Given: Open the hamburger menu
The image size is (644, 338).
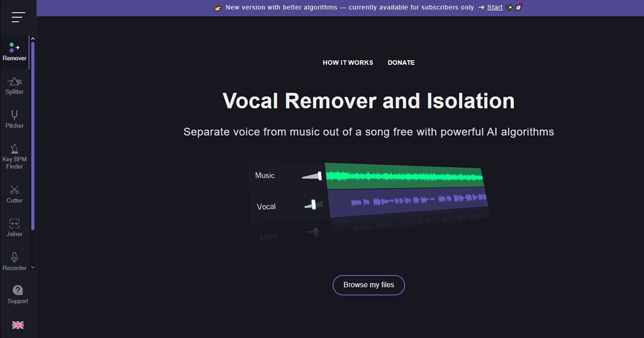Looking at the screenshot, I should (x=18, y=17).
